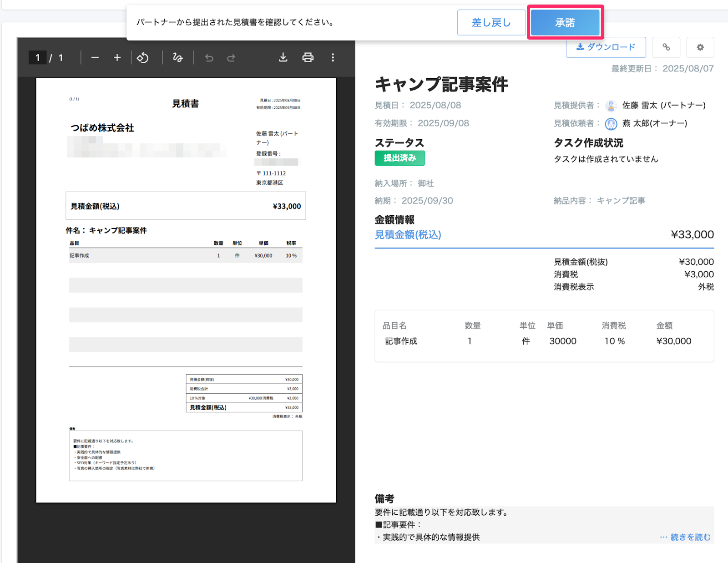
Task: Zoom in on the estimate PDF preview
Action: pyautogui.click(x=117, y=58)
